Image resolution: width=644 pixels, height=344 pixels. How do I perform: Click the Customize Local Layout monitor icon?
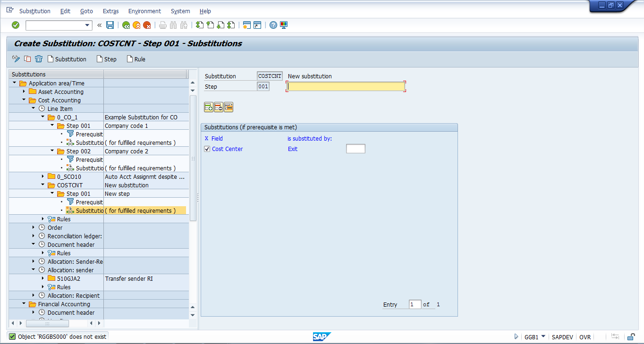tap(284, 25)
